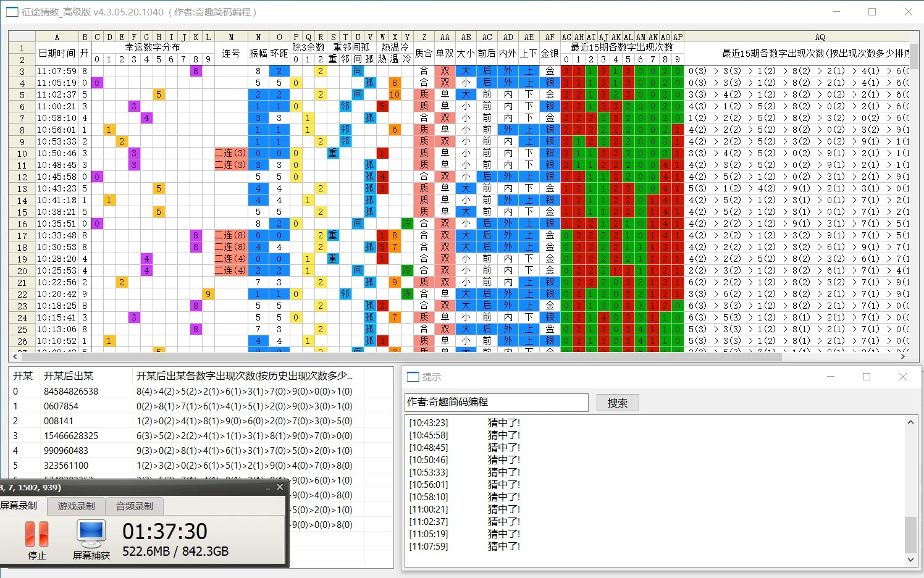924x578 pixels.
Task: Click the 金银 header cell
Action: tap(550, 54)
